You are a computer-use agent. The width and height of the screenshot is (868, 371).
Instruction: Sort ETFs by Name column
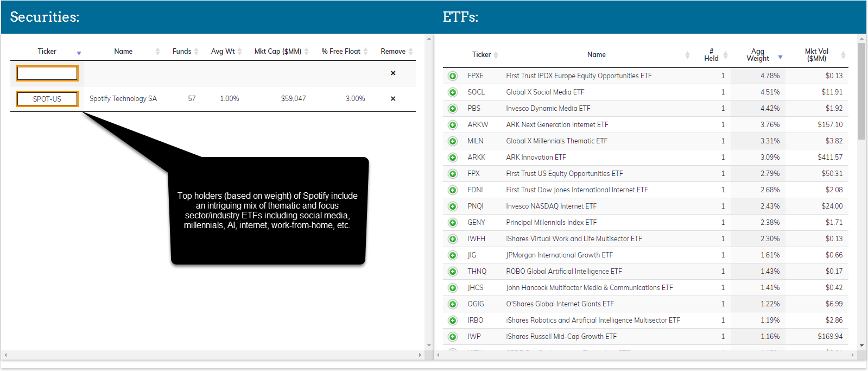coord(596,55)
